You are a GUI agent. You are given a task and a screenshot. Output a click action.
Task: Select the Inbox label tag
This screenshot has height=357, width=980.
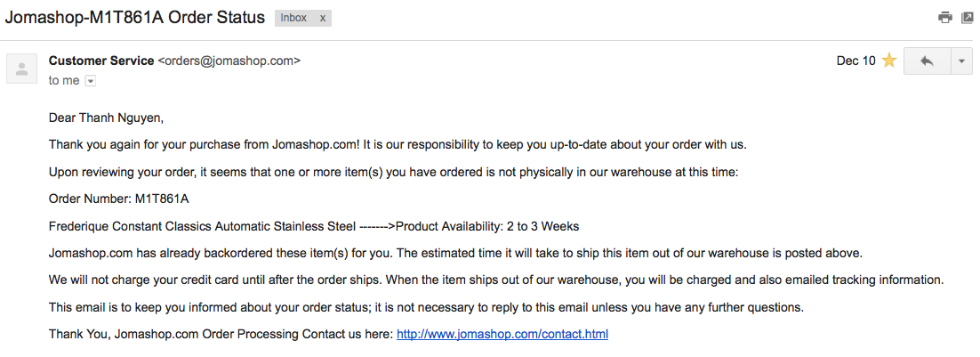point(294,18)
